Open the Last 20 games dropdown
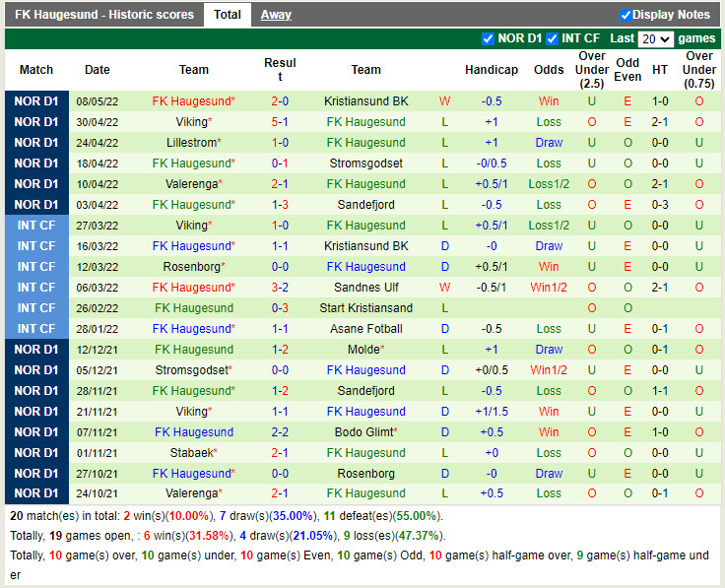 655,38
